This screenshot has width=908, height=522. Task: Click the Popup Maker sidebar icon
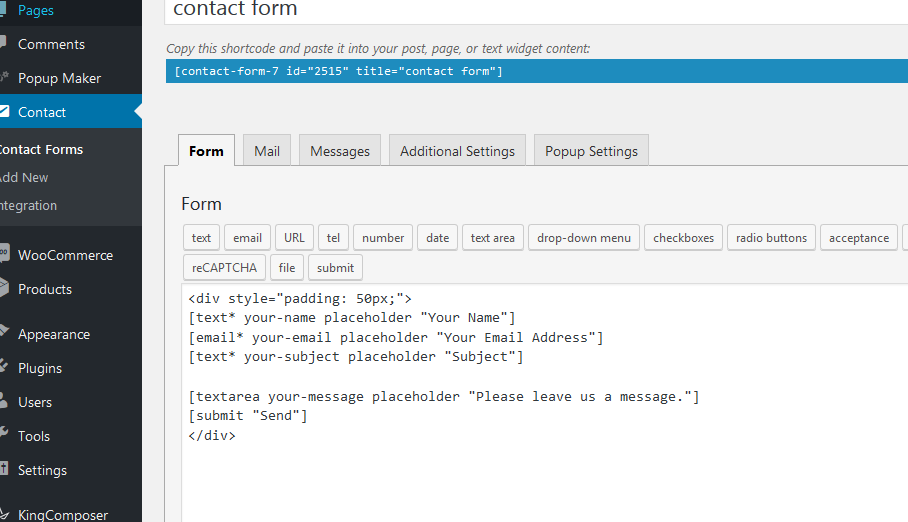4,78
